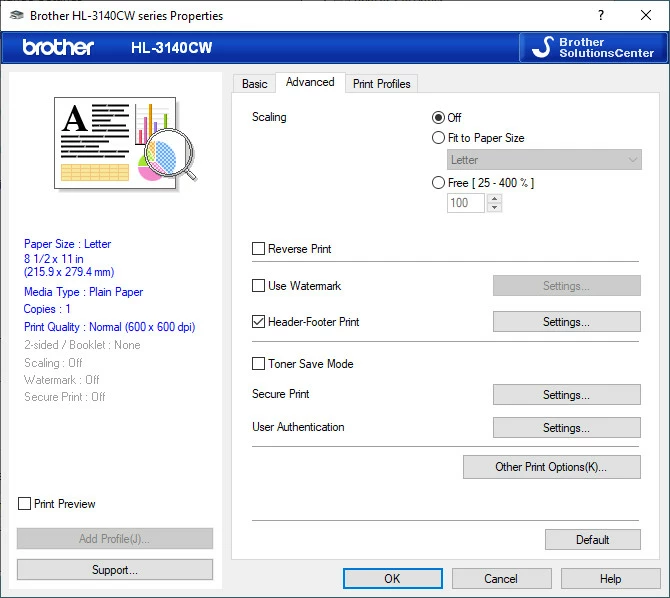This screenshot has width=670, height=598.
Task: Click the Paper Size : Letter summary
Action: coord(68,244)
